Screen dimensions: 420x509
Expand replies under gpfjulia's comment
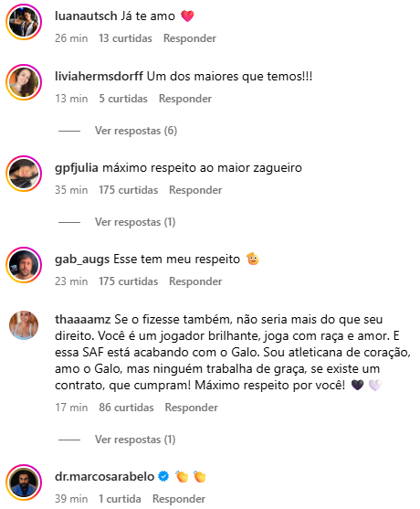point(135,222)
